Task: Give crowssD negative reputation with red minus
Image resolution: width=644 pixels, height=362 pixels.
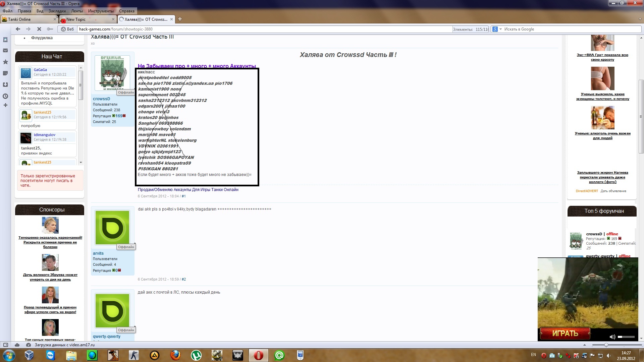Action: (124, 116)
